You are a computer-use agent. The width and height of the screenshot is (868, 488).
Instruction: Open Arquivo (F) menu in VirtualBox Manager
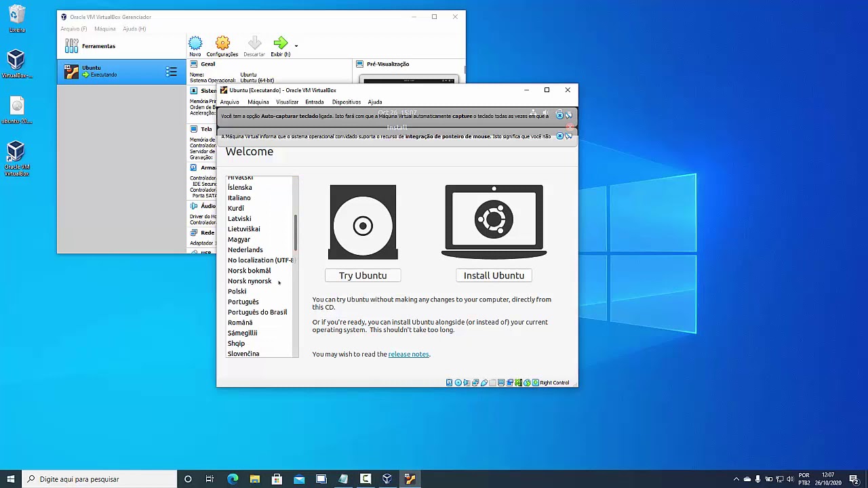(x=73, y=28)
